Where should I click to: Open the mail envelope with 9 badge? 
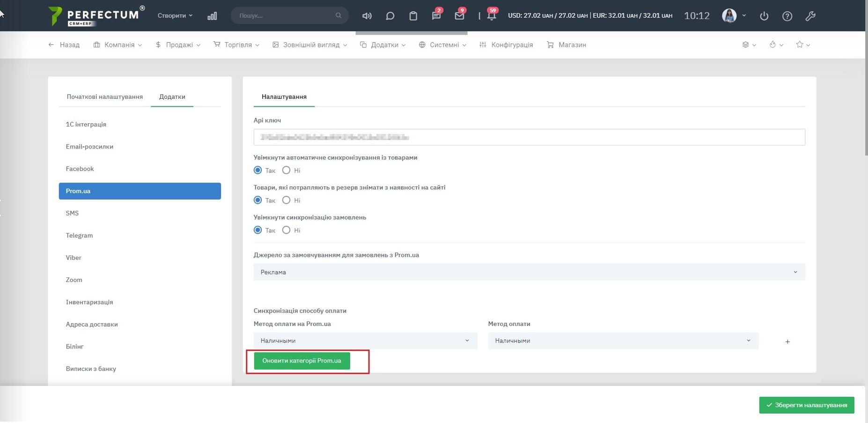click(459, 16)
